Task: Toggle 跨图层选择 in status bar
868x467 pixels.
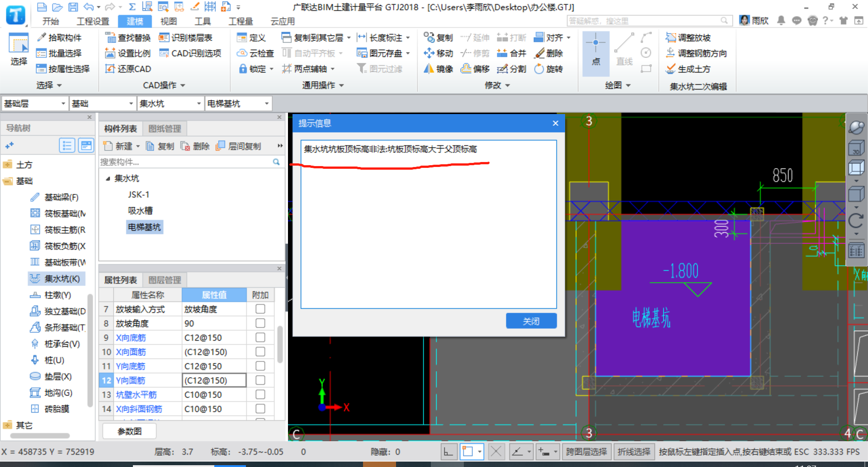Action: tap(587, 452)
